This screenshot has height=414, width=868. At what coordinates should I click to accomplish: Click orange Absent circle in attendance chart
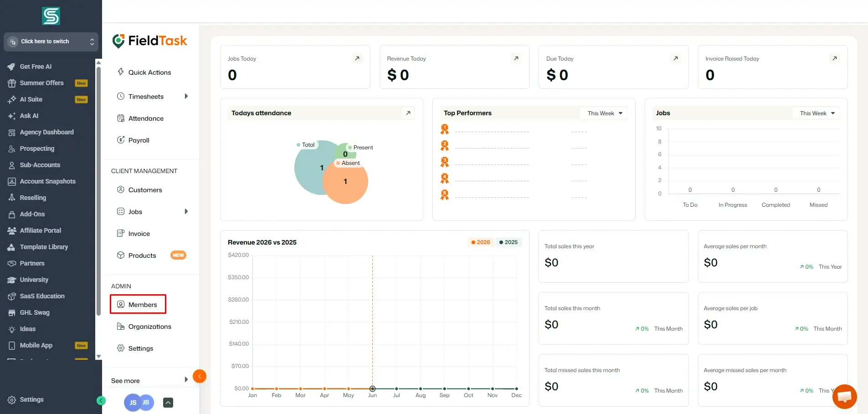345,181
